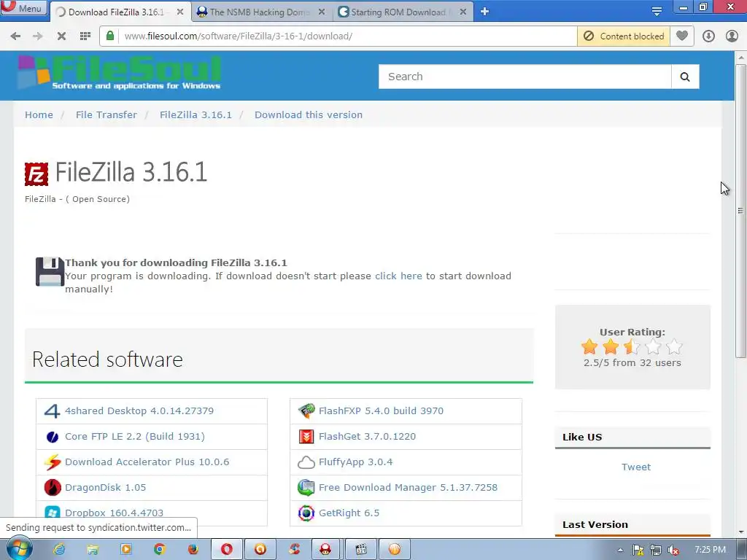
Task: Click the page vertical scrollbar thumb
Action: (x=740, y=211)
